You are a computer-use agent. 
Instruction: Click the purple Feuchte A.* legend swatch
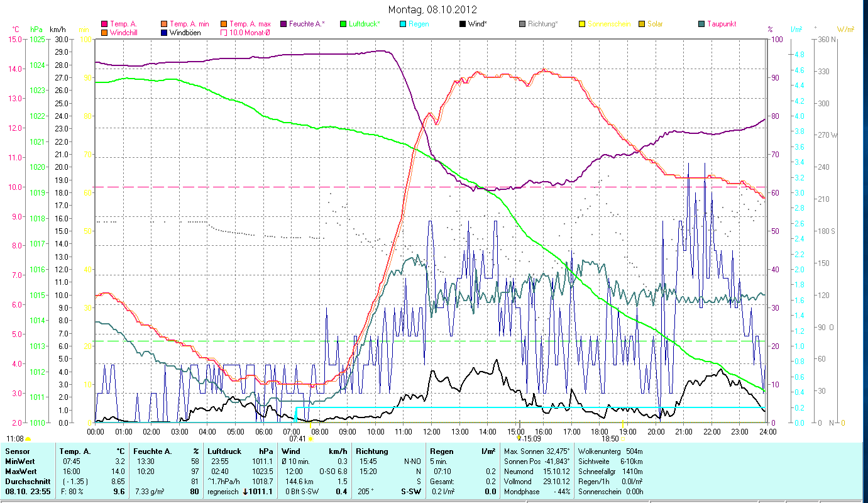pyautogui.click(x=283, y=24)
